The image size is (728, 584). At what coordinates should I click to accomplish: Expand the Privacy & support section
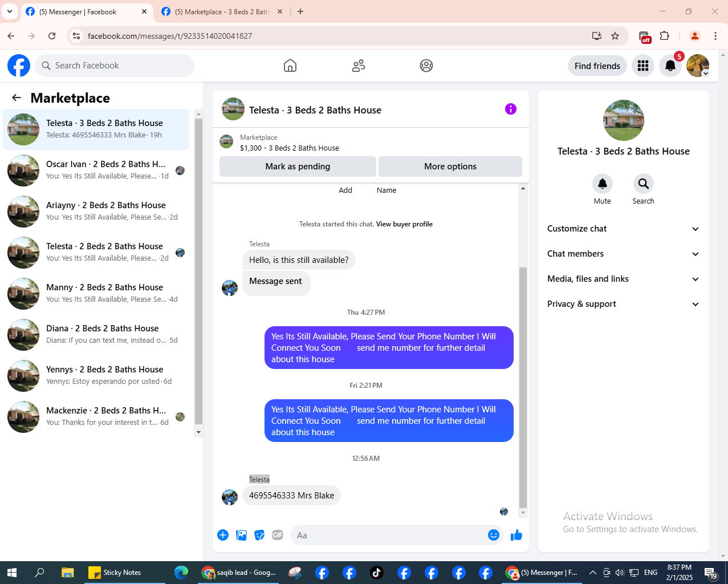coord(623,304)
